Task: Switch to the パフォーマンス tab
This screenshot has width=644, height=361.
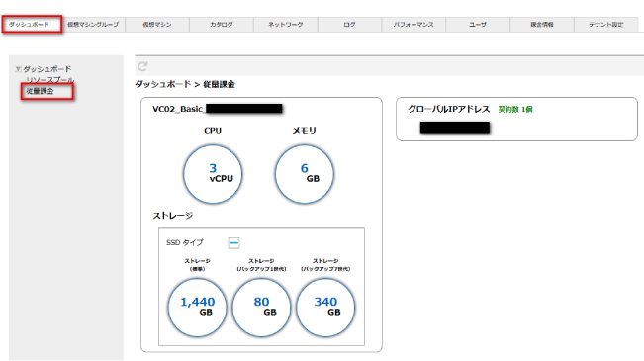Action: pyautogui.click(x=414, y=25)
